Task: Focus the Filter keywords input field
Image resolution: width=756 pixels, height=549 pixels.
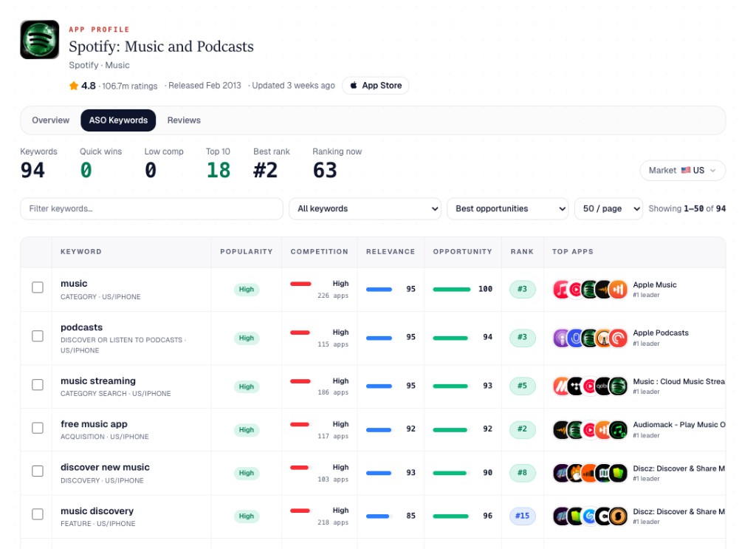Action: (151, 209)
